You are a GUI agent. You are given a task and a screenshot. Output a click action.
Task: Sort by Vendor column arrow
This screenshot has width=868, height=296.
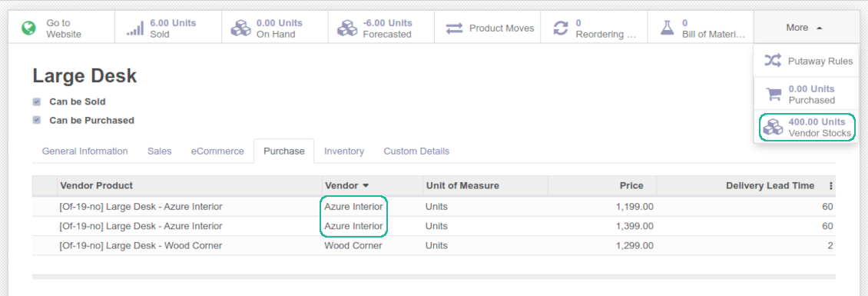366,186
